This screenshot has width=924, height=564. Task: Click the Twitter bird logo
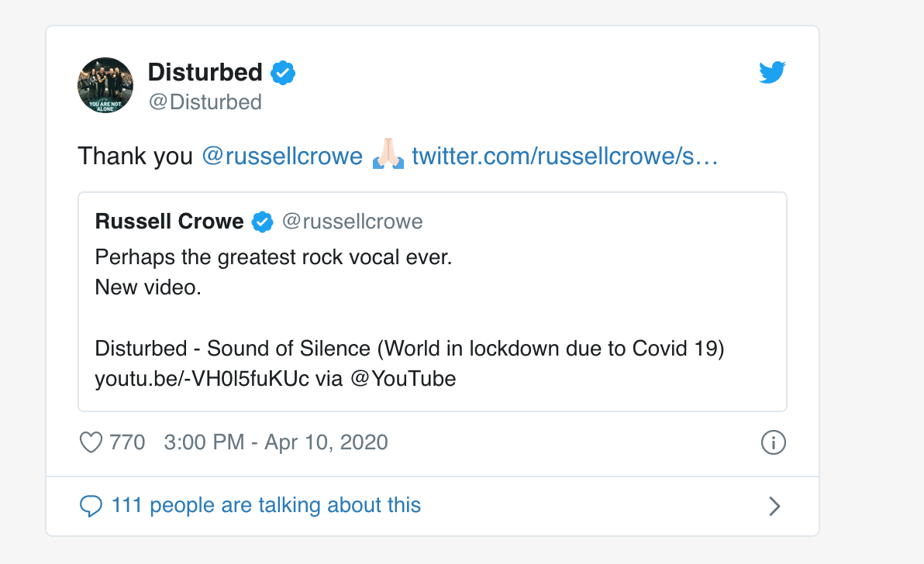[772, 72]
